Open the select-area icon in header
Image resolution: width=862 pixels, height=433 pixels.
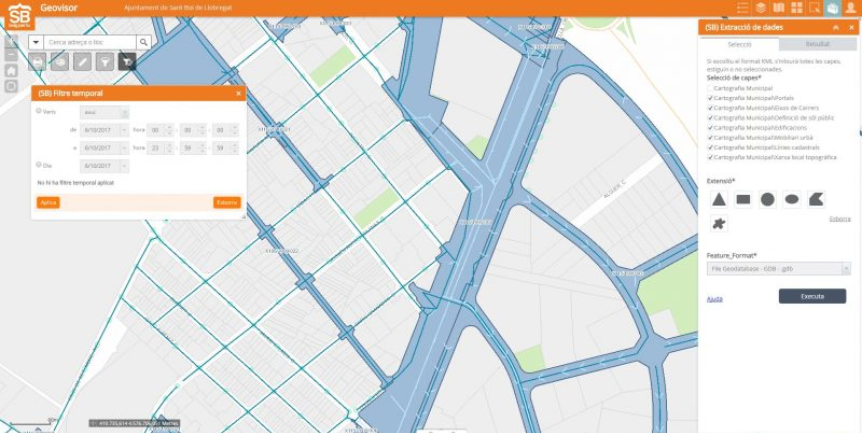(x=815, y=8)
